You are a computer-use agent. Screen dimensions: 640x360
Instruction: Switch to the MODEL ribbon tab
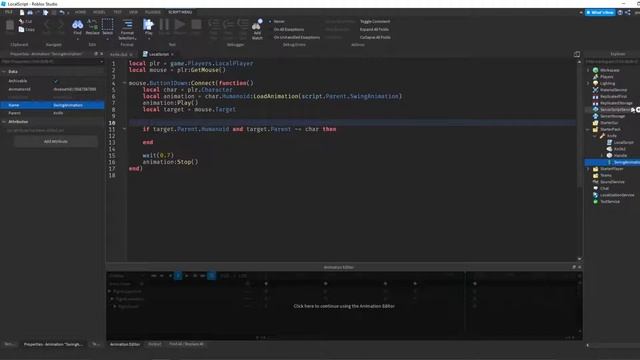[x=99, y=12]
